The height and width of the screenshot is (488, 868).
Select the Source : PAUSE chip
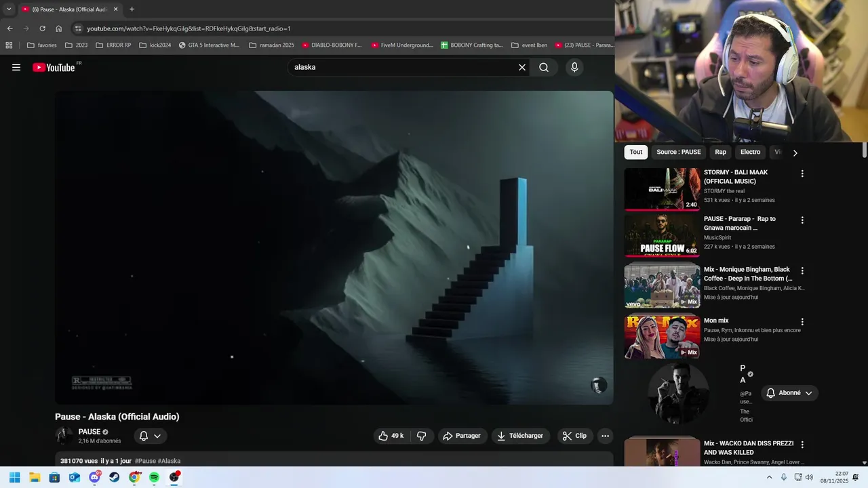tap(678, 152)
